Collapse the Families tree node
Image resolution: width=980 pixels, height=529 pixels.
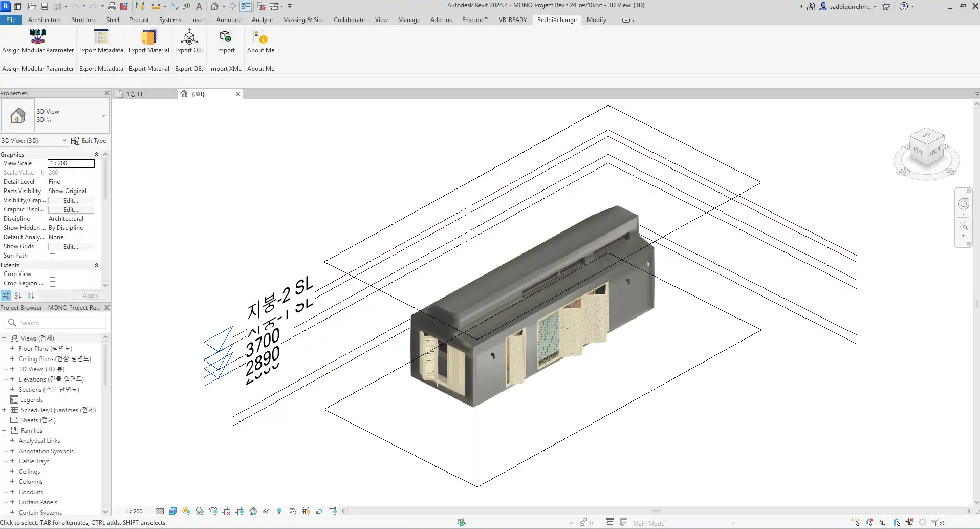[x=4, y=430]
